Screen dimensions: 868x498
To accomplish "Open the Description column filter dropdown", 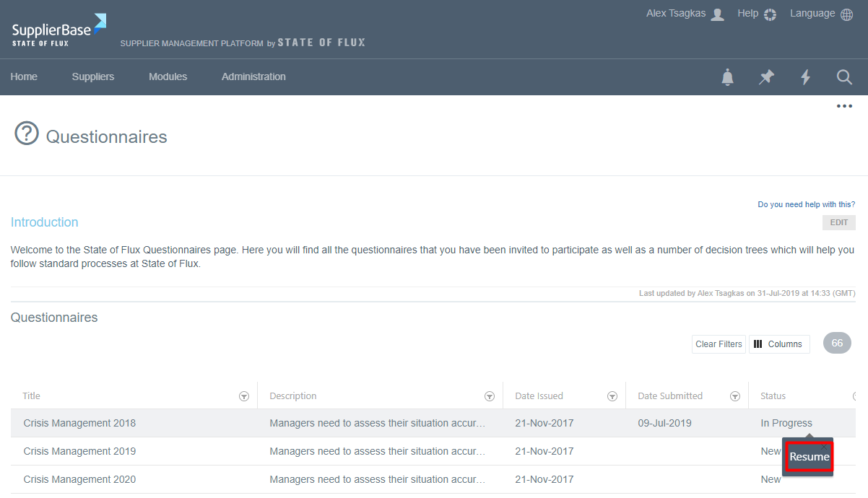I will click(490, 396).
